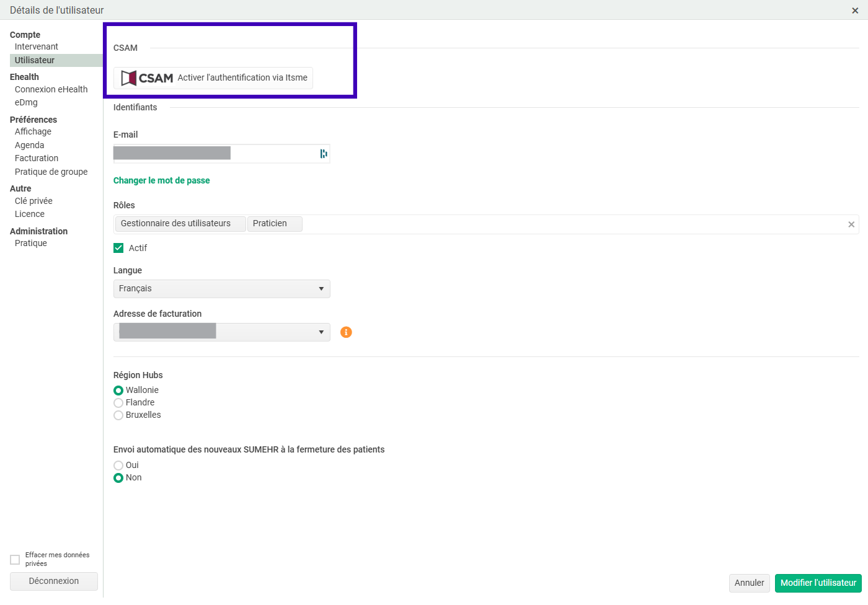Screen dimensions: 868x605
Task: Click the password manager icon in E-mail field
Action: pyautogui.click(x=323, y=154)
